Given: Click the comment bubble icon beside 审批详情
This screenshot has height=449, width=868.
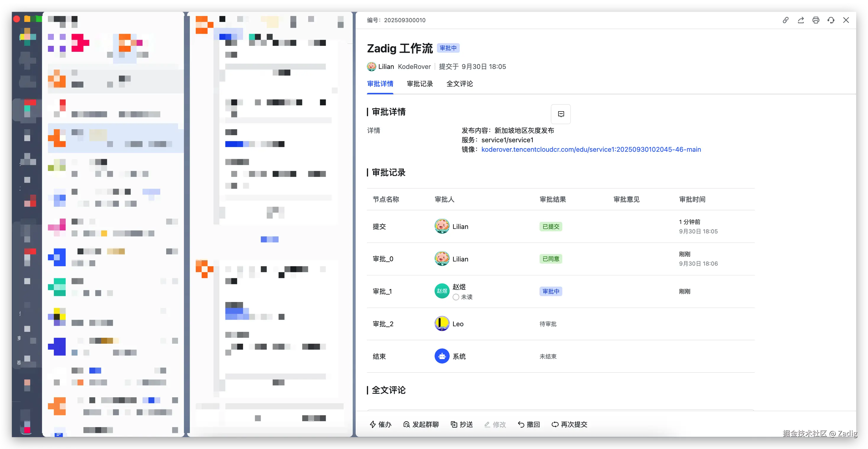Looking at the screenshot, I should 561,114.
